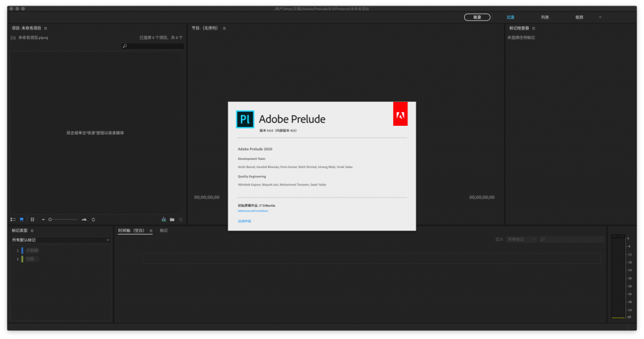Click the left 00;00;00;00 timecode
The height and width of the screenshot is (339, 644).
(x=206, y=197)
